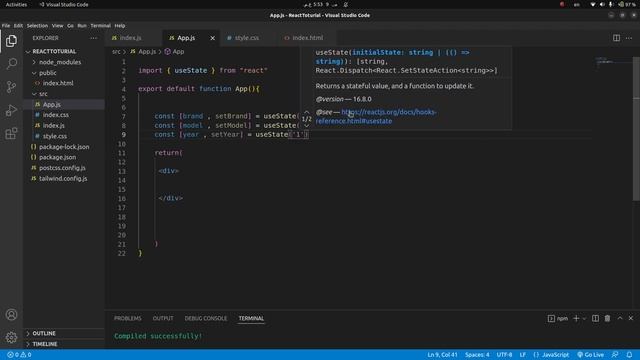Select App.js in the explorer tree

(51, 104)
